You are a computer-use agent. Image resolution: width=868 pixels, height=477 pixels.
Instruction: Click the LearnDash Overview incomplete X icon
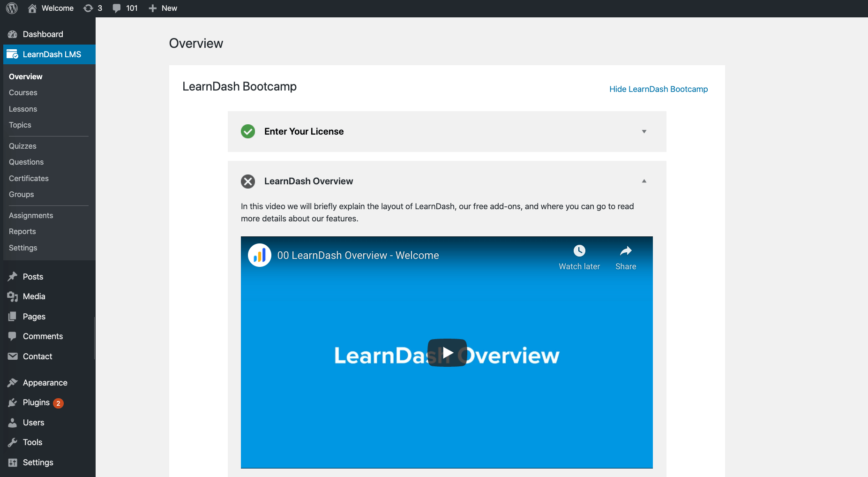248,181
